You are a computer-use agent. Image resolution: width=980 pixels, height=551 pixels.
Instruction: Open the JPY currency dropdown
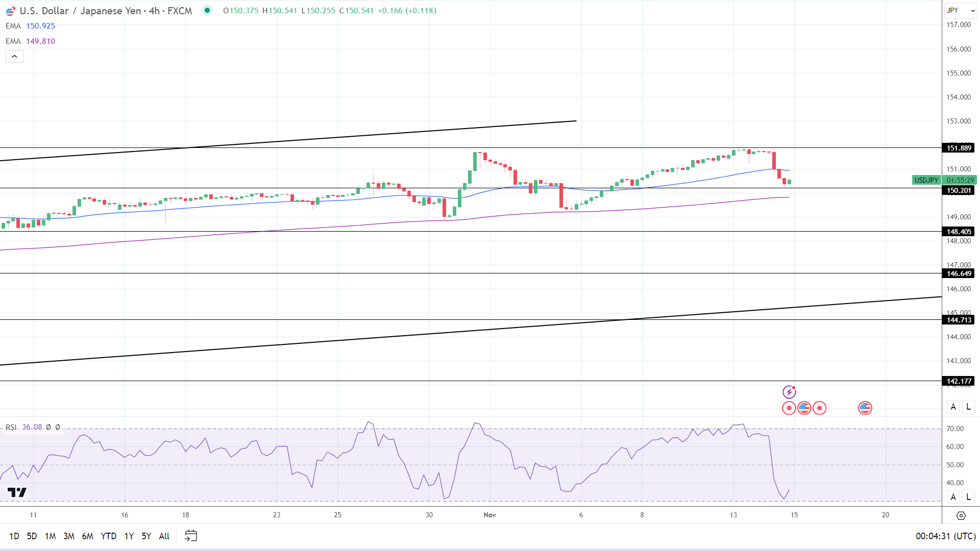point(961,10)
